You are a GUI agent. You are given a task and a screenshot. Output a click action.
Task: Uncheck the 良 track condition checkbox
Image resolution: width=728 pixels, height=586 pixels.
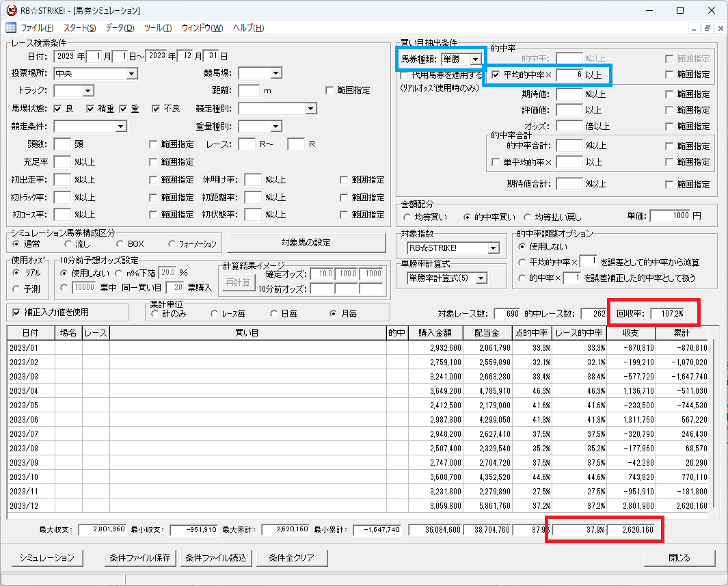[x=57, y=109]
